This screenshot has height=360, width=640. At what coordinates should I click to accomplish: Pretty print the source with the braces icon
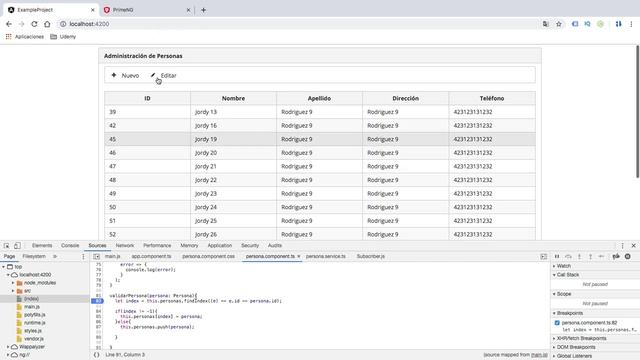click(96, 355)
